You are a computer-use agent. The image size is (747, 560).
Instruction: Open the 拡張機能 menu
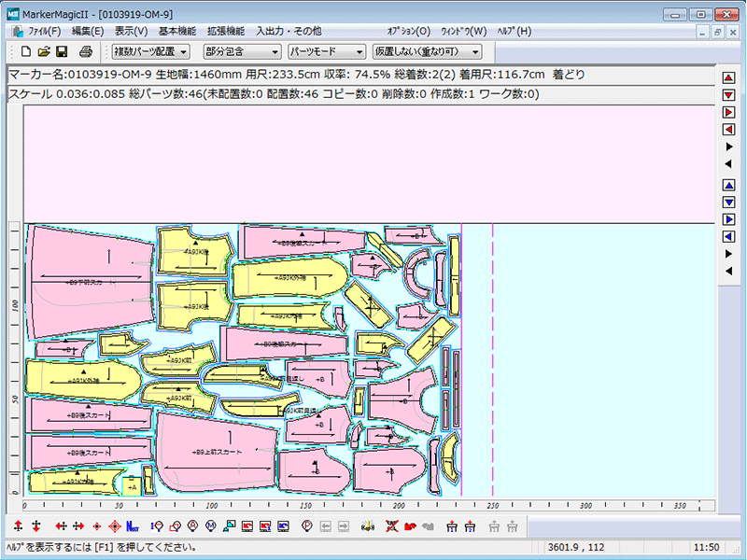[226, 31]
